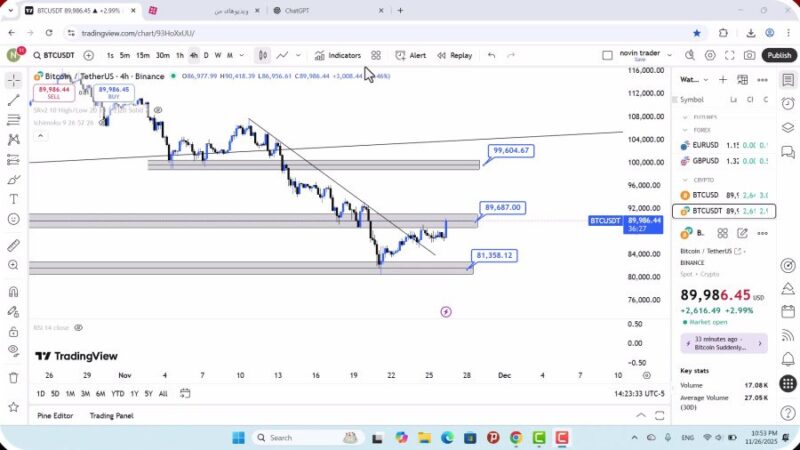Open the go-to-date calendar icon
The image size is (800, 450).
tap(183, 393)
